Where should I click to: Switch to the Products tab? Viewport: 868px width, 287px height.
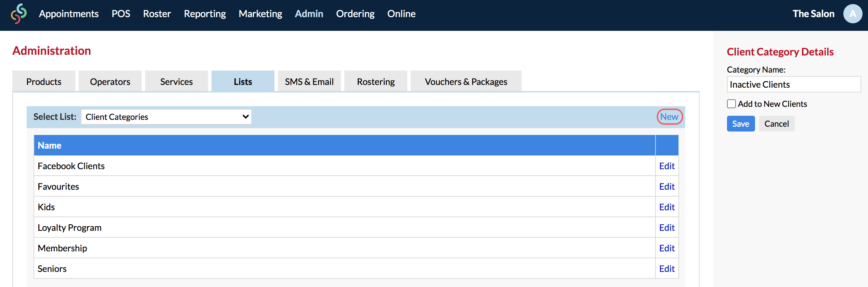pyautogui.click(x=44, y=81)
